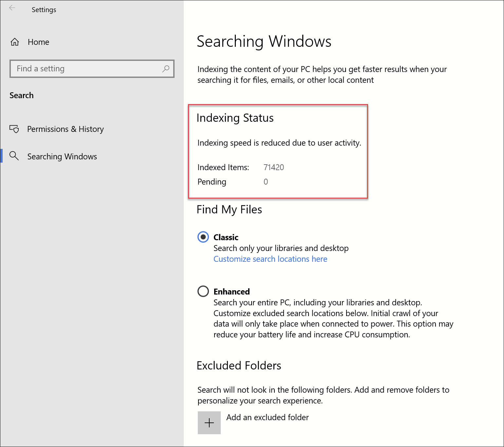
Task: Enable Enhanced search mode
Action: coord(203,291)
